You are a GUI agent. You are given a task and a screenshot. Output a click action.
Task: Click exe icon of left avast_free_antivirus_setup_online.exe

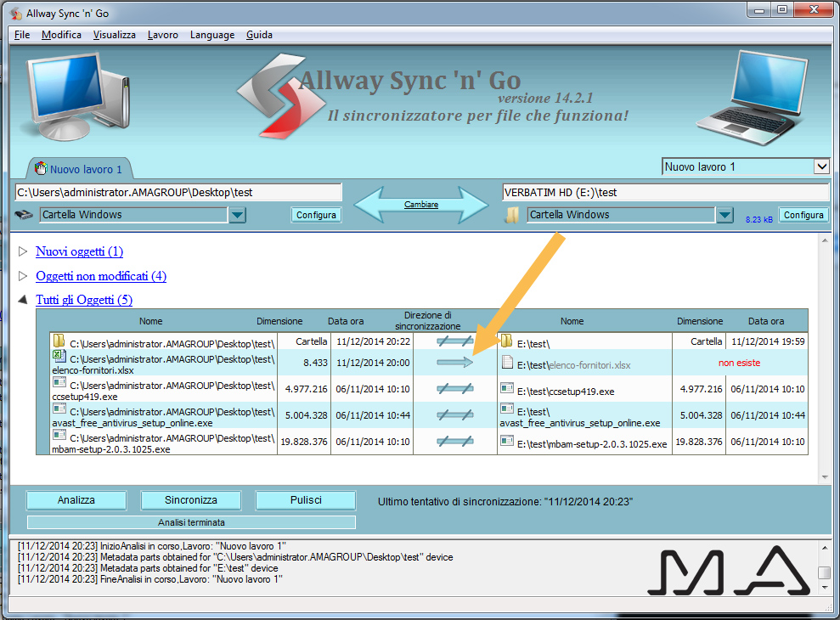pos(59,409)
